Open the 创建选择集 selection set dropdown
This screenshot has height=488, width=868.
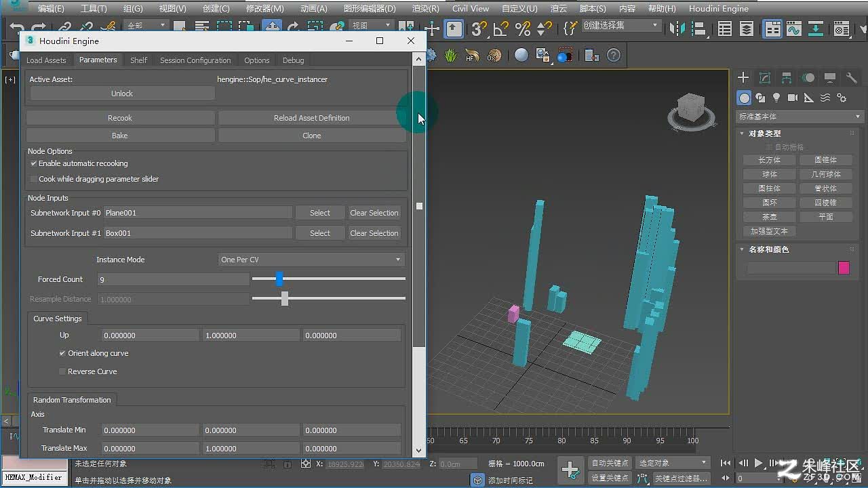coord(620,26)
